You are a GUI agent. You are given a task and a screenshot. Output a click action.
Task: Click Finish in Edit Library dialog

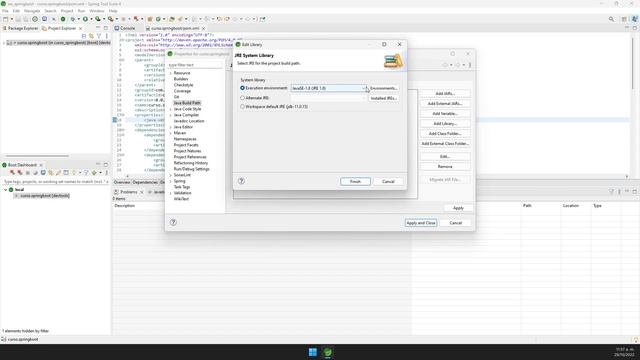pos(356,181)
